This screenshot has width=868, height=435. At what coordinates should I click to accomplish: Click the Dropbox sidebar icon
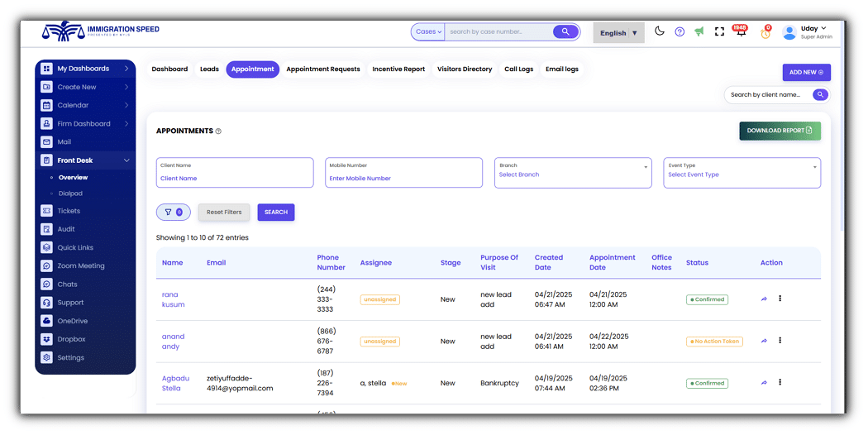46,339
